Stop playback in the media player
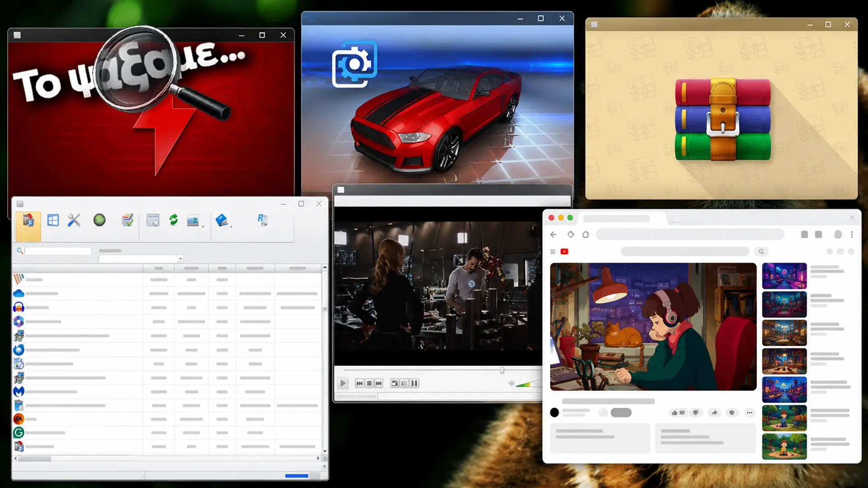 coord(369,384)
